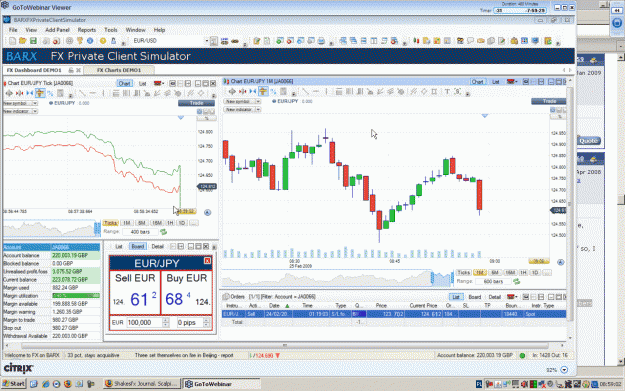
Task: Select the vertical line tool in 1M chart toolbar
Action: click(326, 92)
